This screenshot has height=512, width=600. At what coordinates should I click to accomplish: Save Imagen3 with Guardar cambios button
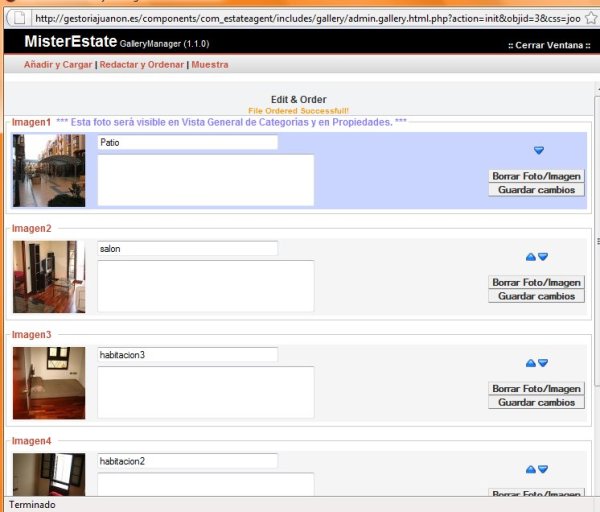(536, 403)
